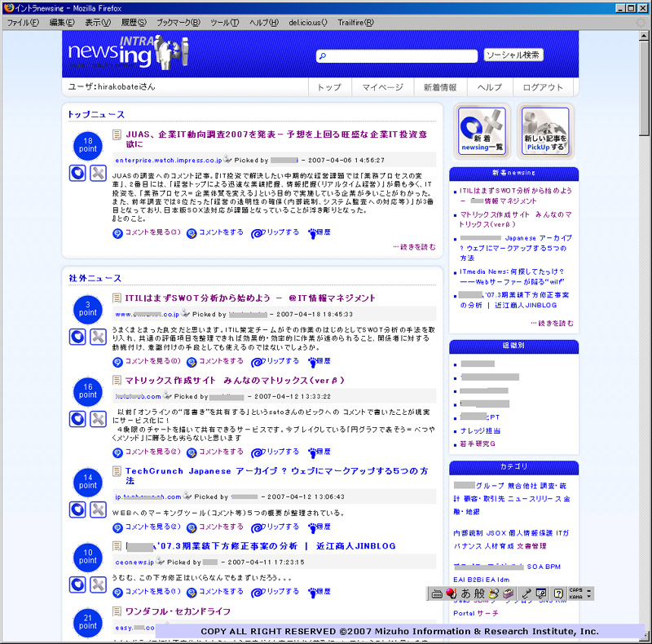Screen dimensions: 652x644
Task: Click the vertical scrollbar thumb
Action: tap(644, 88)
